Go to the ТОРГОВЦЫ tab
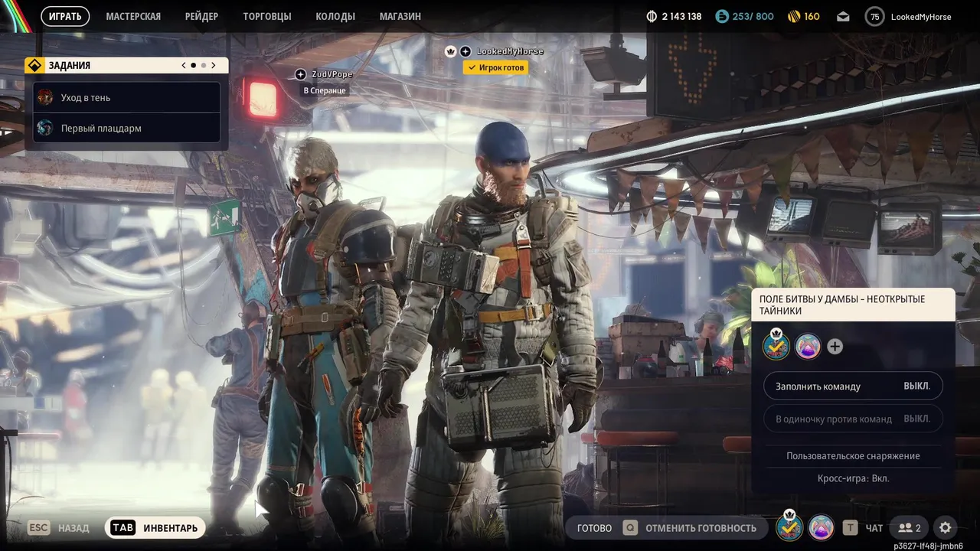 point(267,16)
